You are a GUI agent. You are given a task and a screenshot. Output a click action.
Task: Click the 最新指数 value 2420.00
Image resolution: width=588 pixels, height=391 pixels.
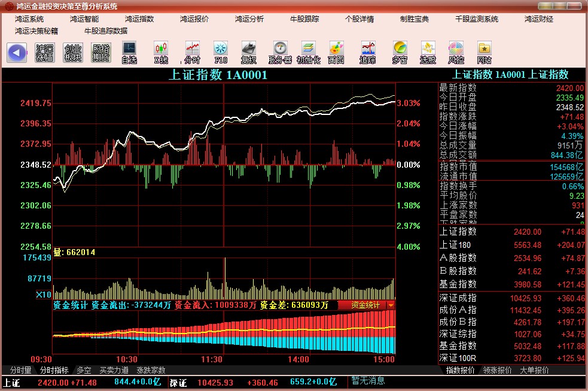click(570, 88)
